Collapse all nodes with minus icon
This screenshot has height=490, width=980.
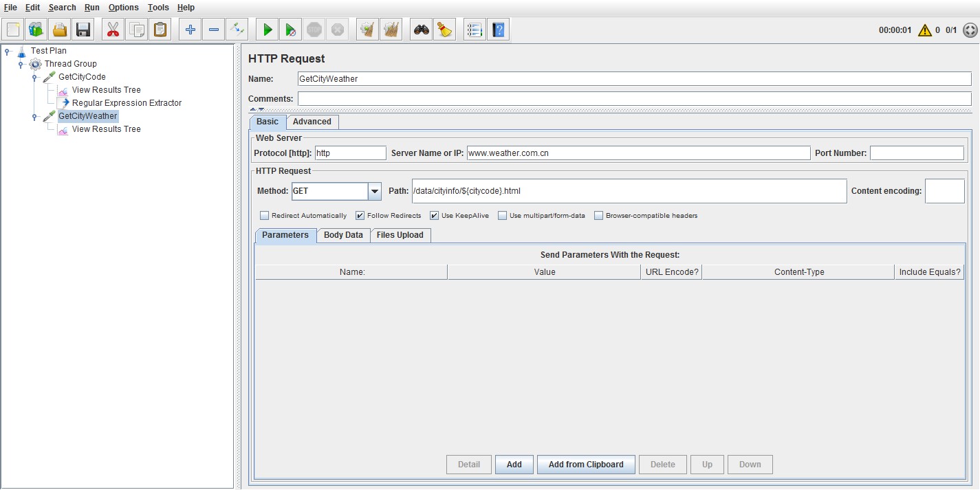214,30
